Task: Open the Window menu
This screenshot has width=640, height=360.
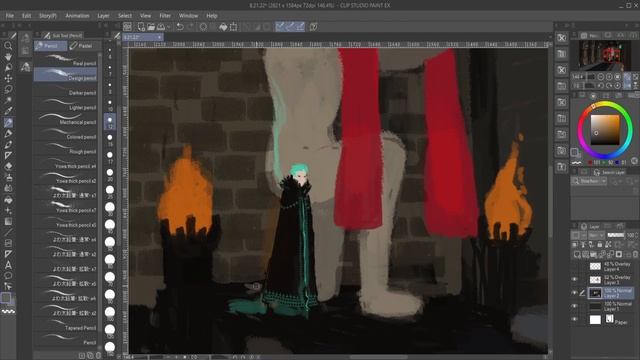Action: pos(189,16)
